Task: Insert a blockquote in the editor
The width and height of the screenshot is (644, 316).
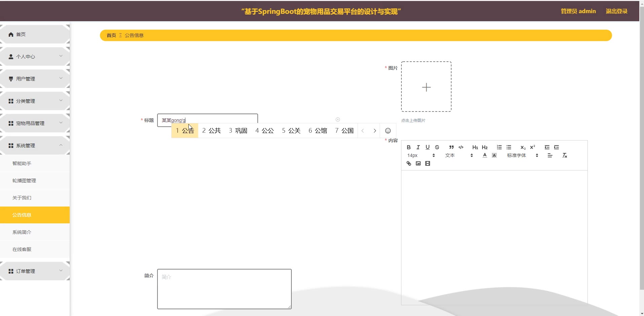Action: (x=452, y=147)
